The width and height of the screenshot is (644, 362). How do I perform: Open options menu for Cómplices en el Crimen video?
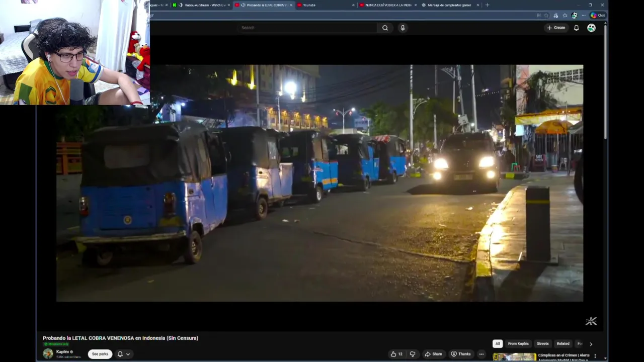595,356
